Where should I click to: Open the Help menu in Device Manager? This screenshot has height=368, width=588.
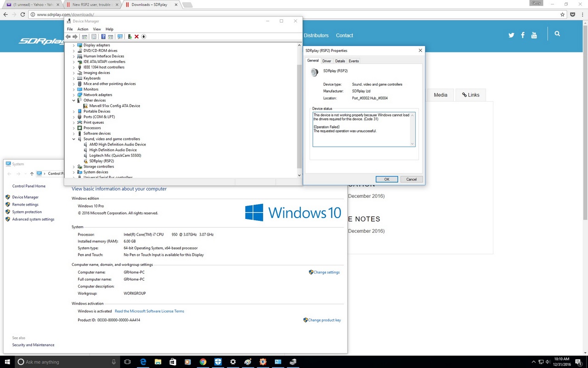[x=109, y=29]
